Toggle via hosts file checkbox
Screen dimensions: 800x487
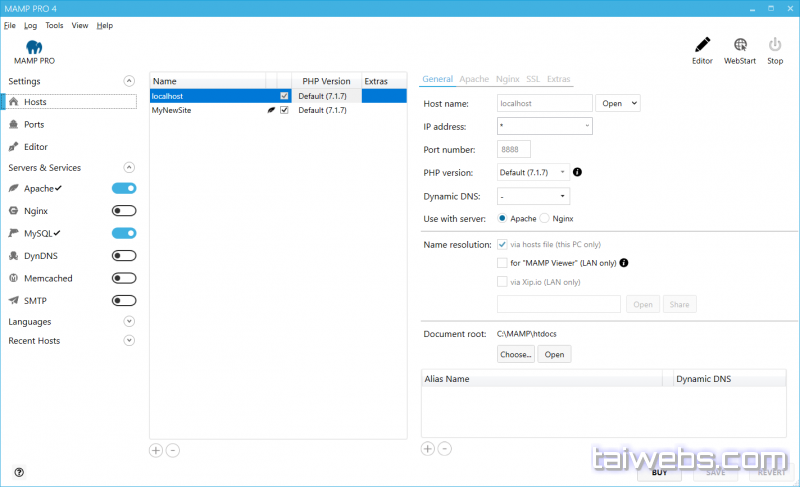click(502, 244)
